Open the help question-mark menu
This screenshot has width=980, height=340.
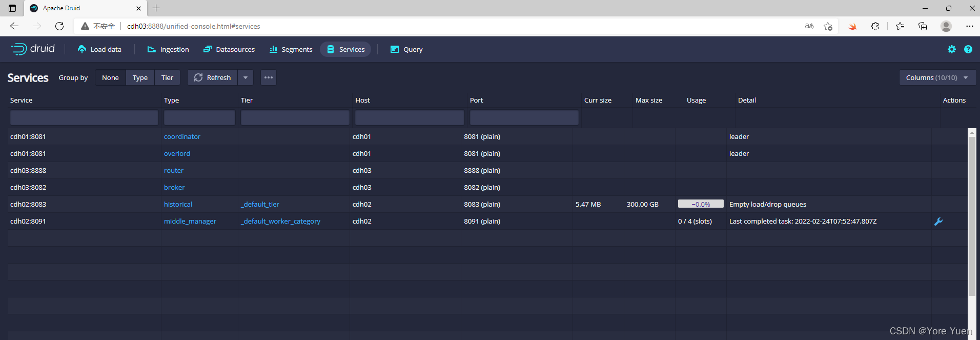pos(968,49)
